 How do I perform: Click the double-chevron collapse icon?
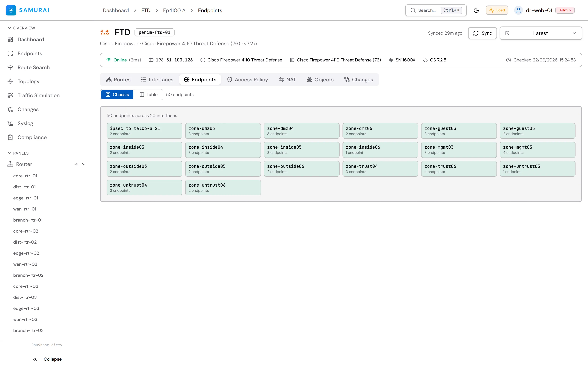35,359
